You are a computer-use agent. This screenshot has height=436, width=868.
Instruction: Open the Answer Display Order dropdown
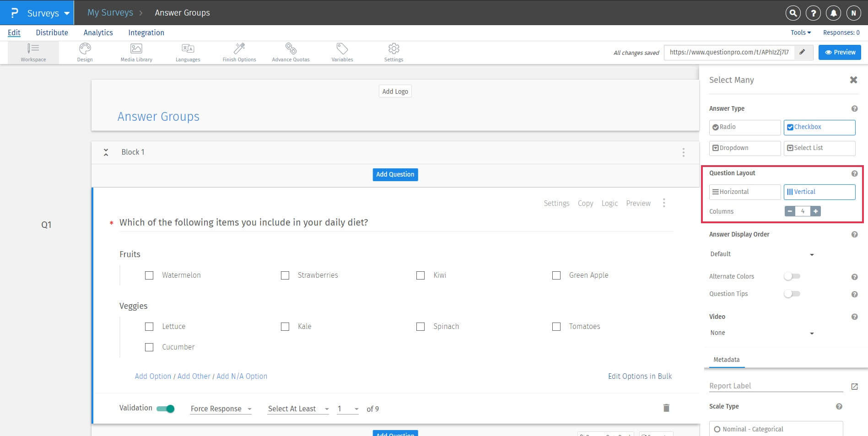click(x=761, y=254)
